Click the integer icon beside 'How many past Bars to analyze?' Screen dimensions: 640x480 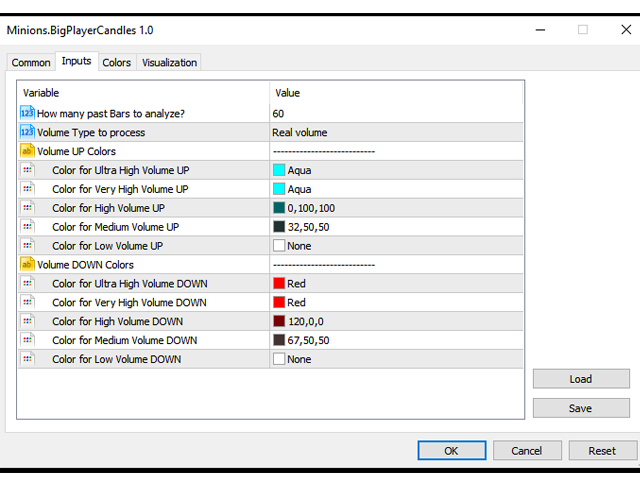coord(27,113)
